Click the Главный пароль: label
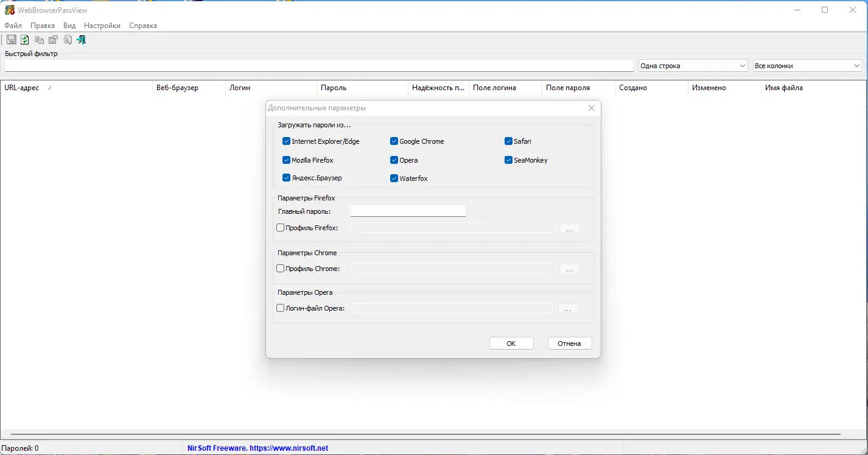The height and width of the screenshot is (455, 868). pyautogui.click(x=304, y=211)
